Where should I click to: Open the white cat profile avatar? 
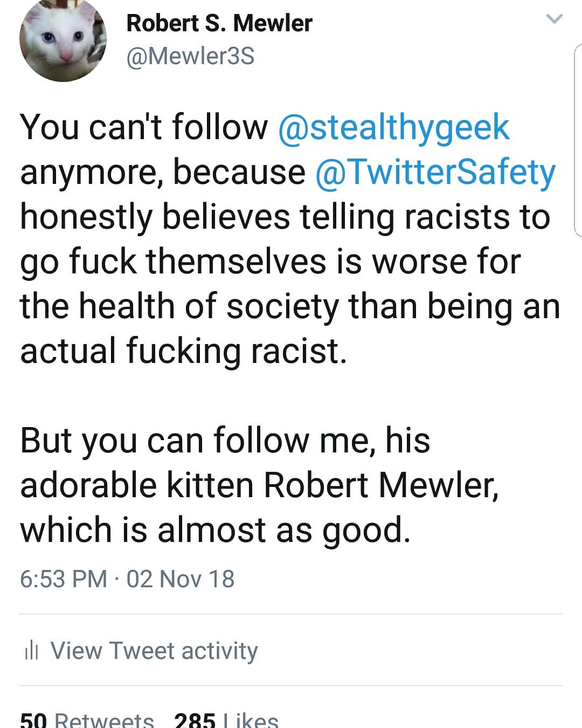[x=62, y=40]
